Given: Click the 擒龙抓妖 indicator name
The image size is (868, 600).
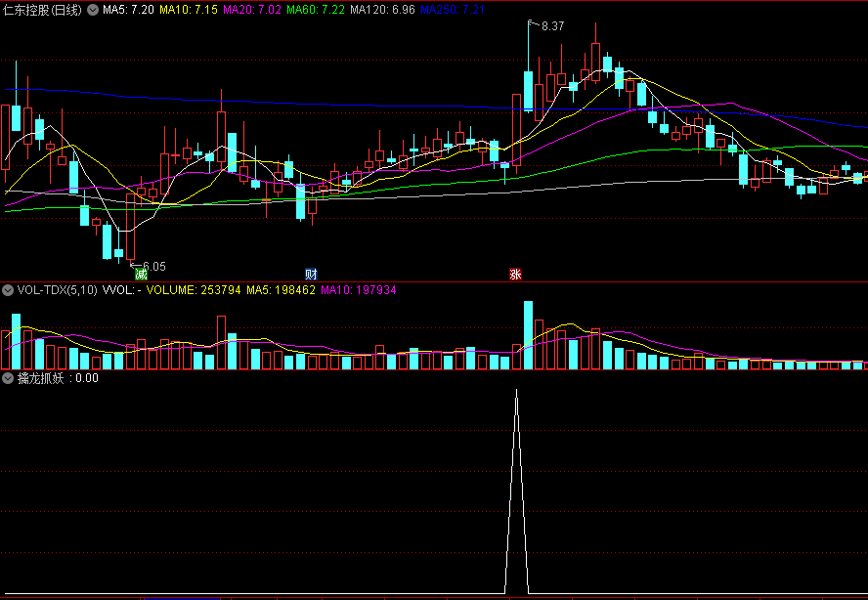Looking at the screenshot, I should coord(41,378).
